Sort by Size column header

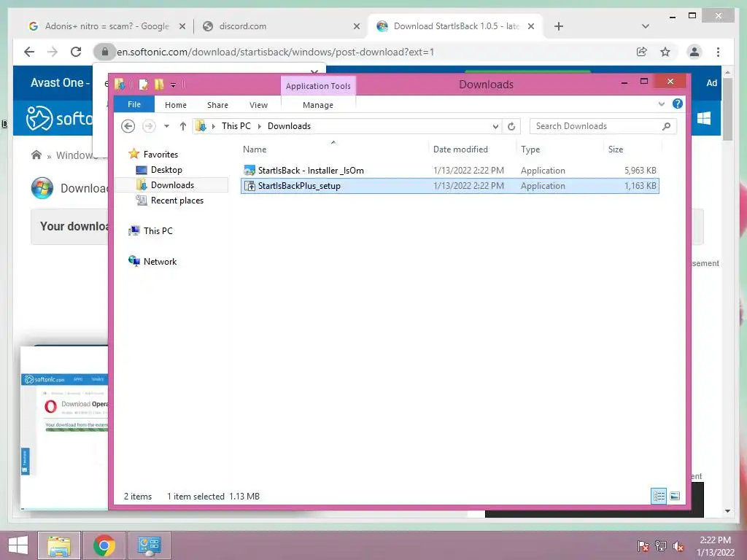pos(616,149)
